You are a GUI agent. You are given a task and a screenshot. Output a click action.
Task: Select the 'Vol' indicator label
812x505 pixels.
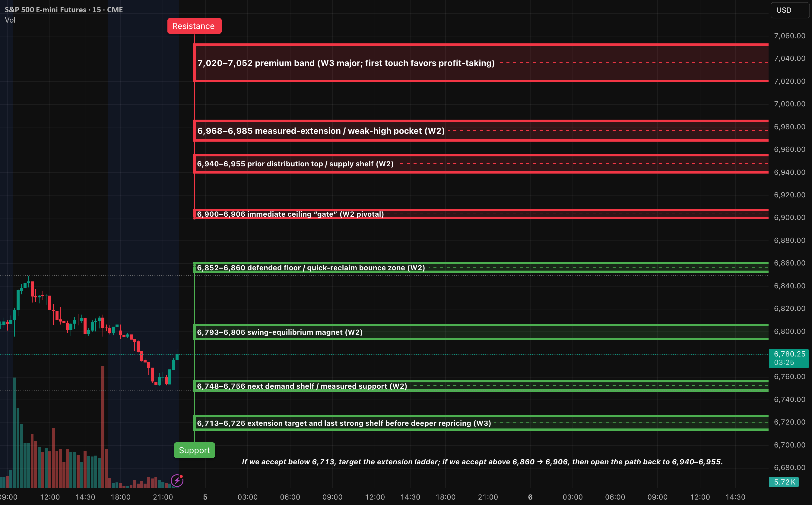point(10,20)
